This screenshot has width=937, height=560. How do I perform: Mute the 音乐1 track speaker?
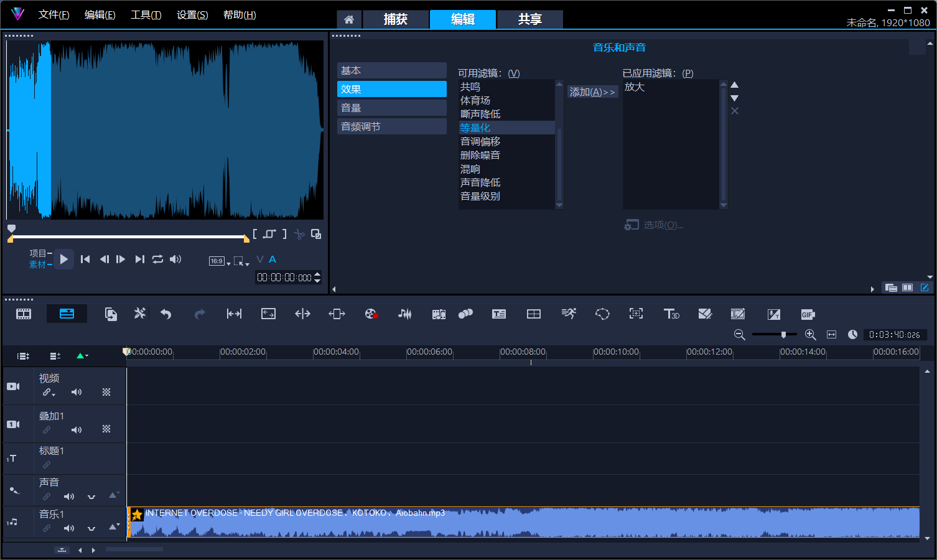(69, 528)
